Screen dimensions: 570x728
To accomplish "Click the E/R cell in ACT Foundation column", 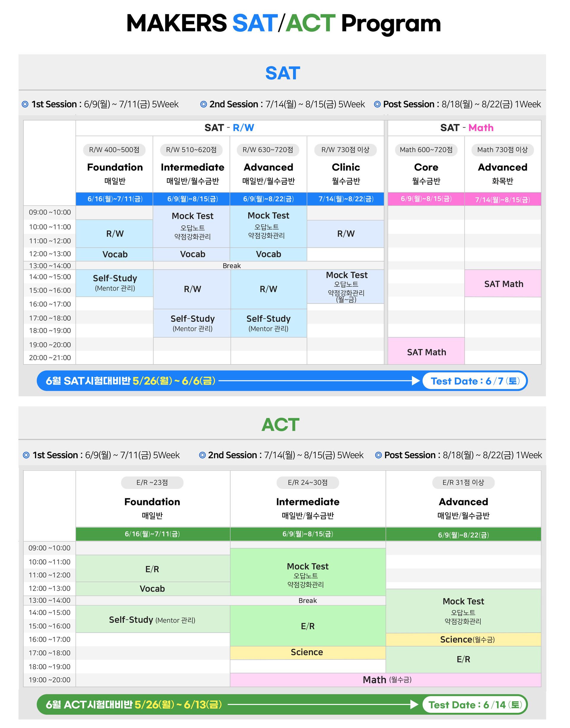I will [153, 569].
